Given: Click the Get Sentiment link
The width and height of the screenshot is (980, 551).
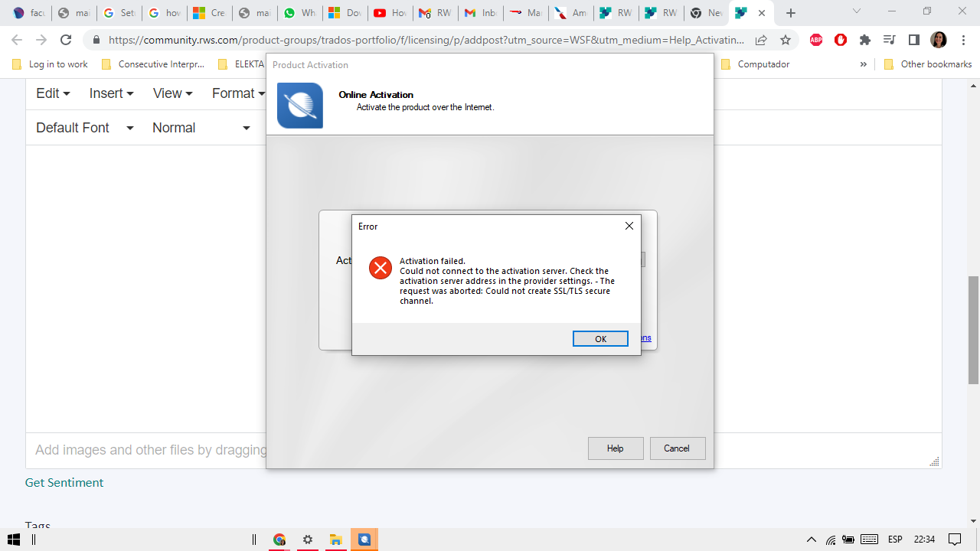Looking at the screenshot, I should pos(64,482).
